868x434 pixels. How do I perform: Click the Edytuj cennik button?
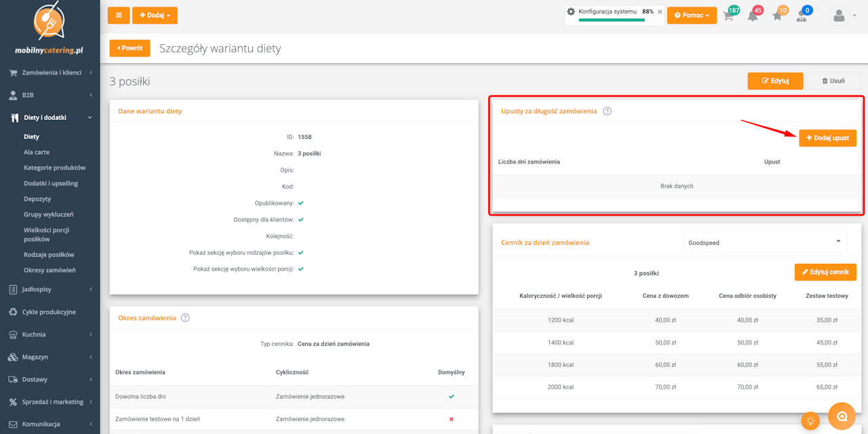point(825,272)
